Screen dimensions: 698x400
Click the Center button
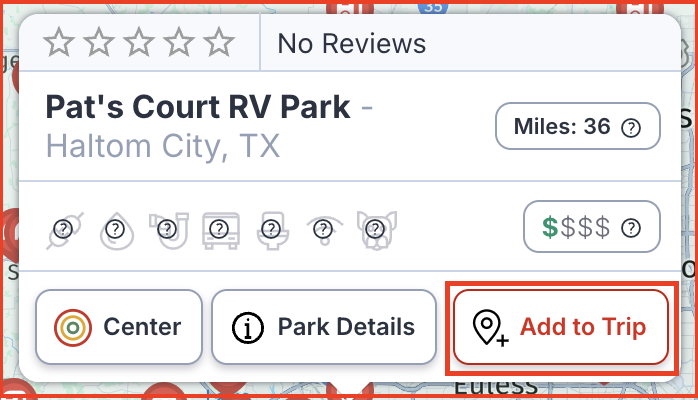coord(119,327)
